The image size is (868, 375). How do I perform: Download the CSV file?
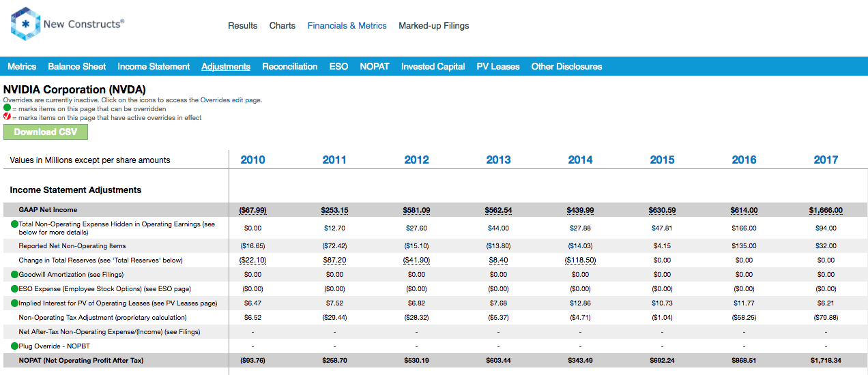point(46,132)
